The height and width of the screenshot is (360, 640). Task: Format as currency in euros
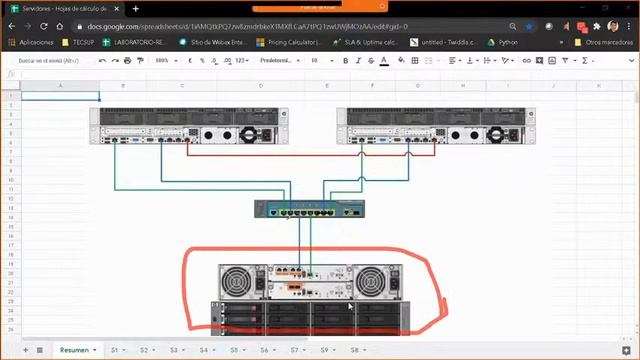pyautogui.click(x=190, y=60)
